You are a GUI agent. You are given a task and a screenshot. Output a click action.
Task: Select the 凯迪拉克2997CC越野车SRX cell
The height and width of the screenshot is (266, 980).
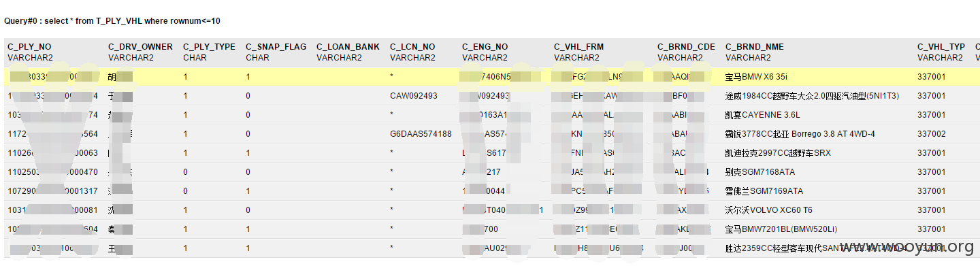[x=778, y=153]
